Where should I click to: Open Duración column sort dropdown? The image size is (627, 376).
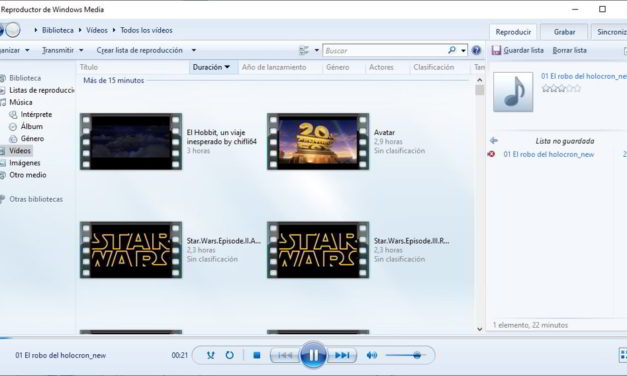point(227,67)
